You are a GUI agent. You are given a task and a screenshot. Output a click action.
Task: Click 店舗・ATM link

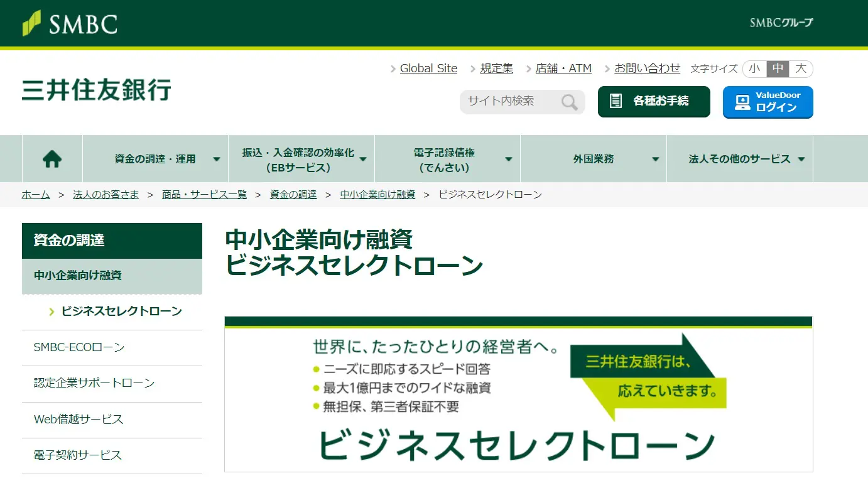click(563, 68)
